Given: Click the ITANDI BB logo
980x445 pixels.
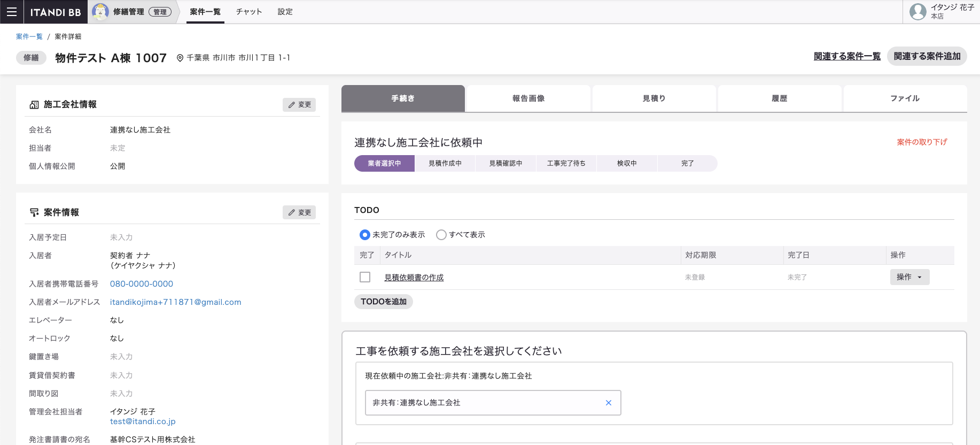Looking at the screenshot, I should (56, 12).
